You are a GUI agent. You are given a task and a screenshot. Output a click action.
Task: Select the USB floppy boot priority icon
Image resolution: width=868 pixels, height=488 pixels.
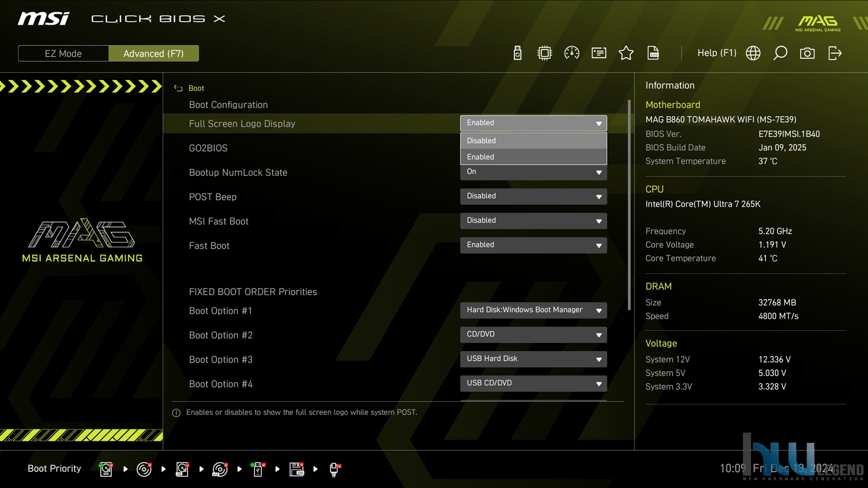coord(296,469)
